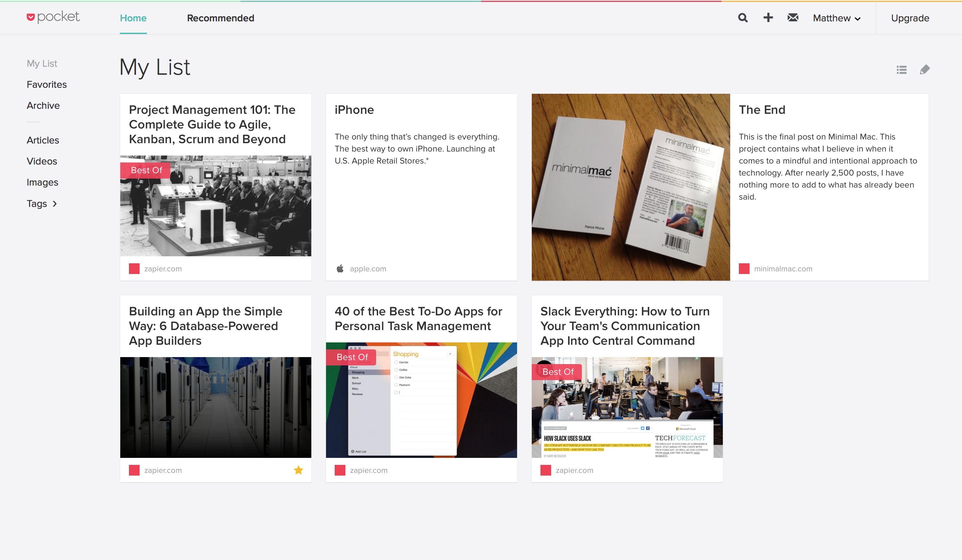The width and height of the screenshot is (962, 560).
Task: Click Best Of badge on To-Do Apps card
Action: tap(351, 357)
